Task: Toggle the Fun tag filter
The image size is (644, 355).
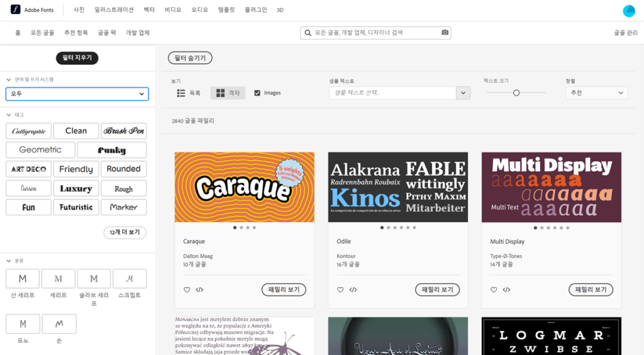Action: [29, 207]
